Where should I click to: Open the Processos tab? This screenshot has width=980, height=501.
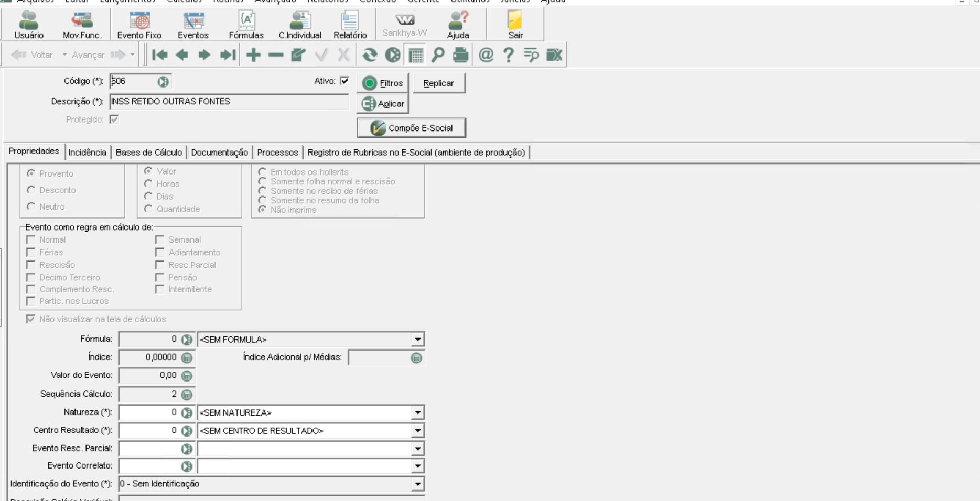(277, 153)
